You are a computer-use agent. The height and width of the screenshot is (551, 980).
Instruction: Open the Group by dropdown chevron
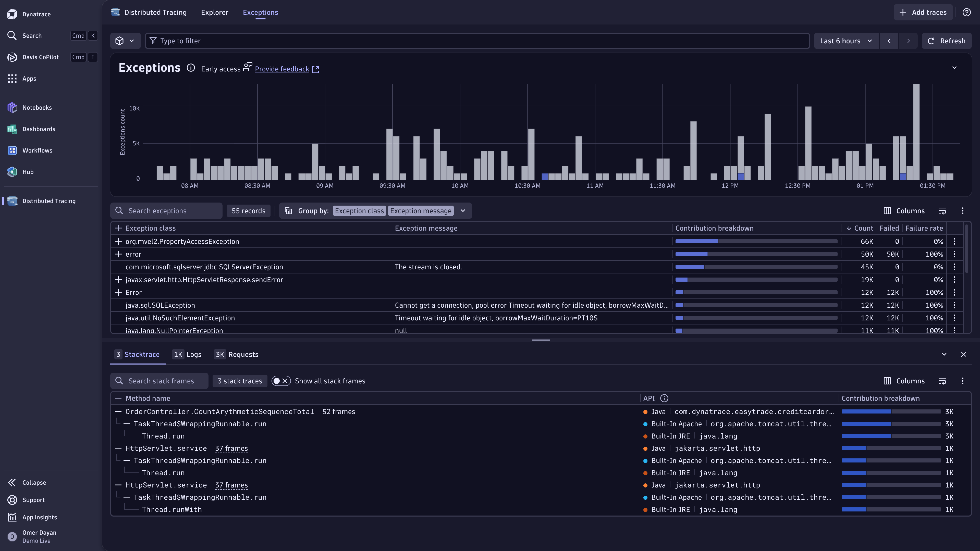tap(463, 211)
